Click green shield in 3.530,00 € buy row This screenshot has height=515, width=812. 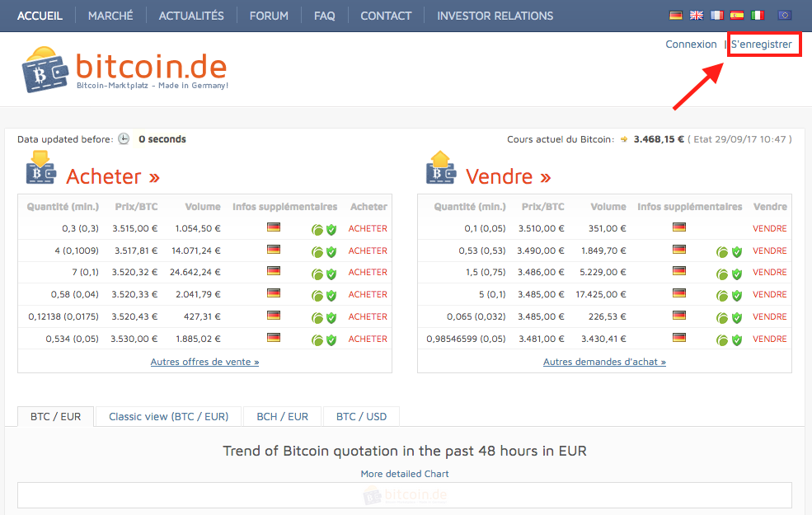[x=331, y=340]
